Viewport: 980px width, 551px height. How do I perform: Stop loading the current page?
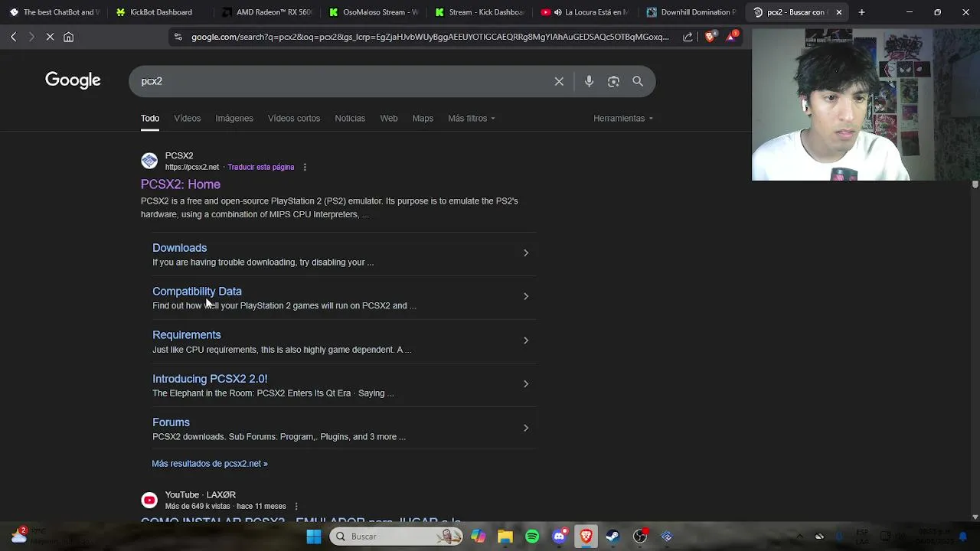pos(50,37)
